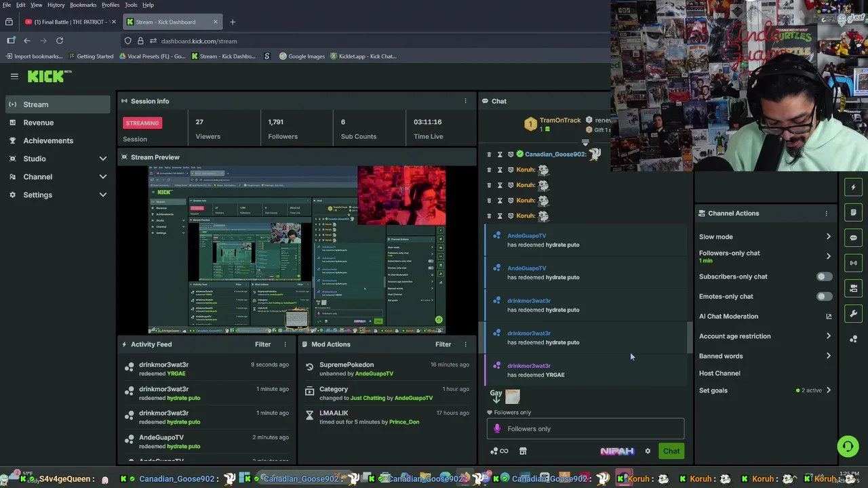Toggle Emotes-only chat switch

click(824, 296)
